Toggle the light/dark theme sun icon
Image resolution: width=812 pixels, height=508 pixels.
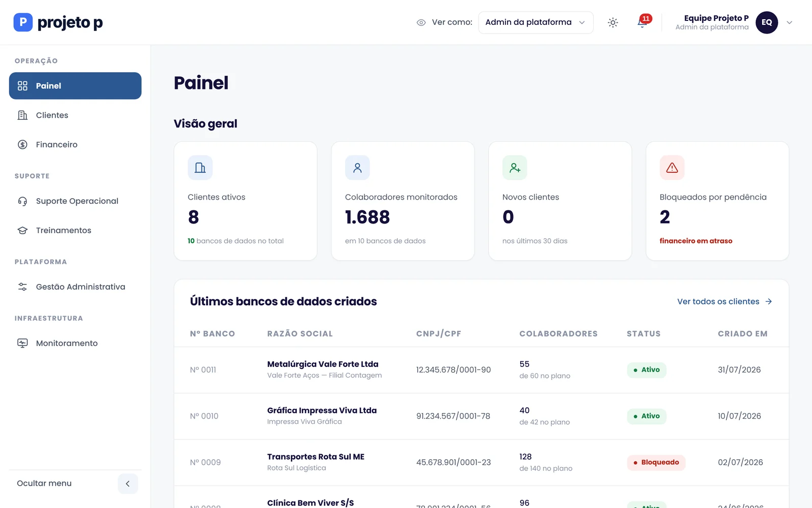(x=613, y=22)
